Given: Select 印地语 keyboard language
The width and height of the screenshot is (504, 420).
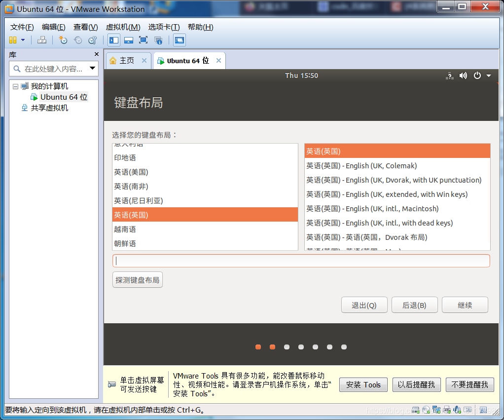Looking at the screenshot, I should click(205, 157).
